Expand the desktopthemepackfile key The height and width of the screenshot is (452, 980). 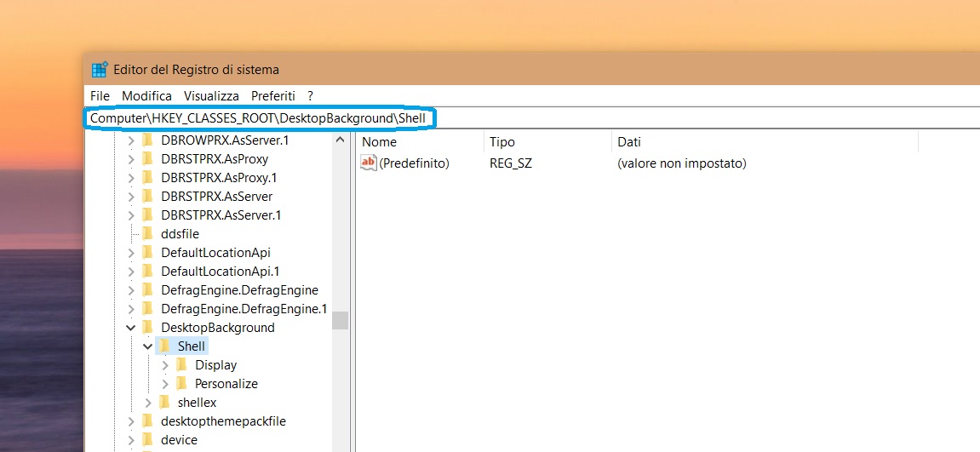pyautogui.click(x=130, y=421)
